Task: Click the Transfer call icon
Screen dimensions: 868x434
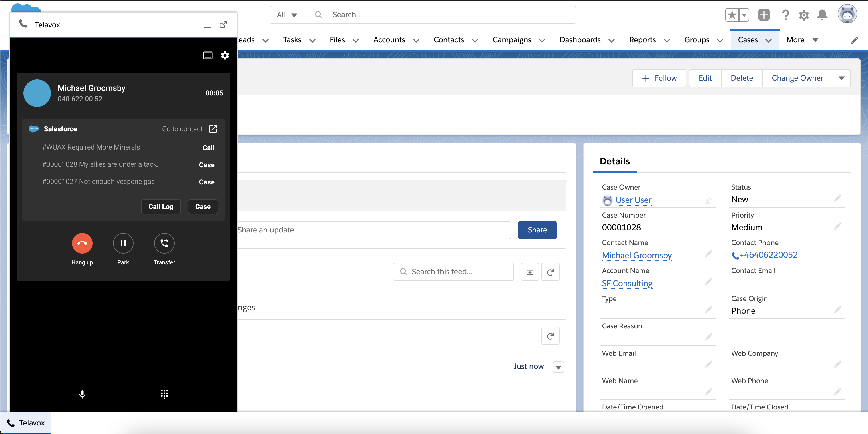Action: coord(164,243)
